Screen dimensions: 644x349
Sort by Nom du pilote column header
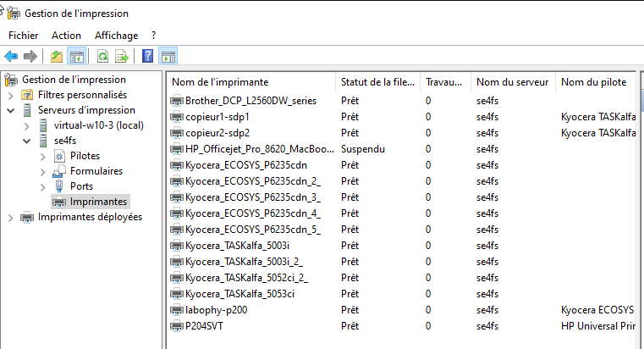click(x=597, y=82)
